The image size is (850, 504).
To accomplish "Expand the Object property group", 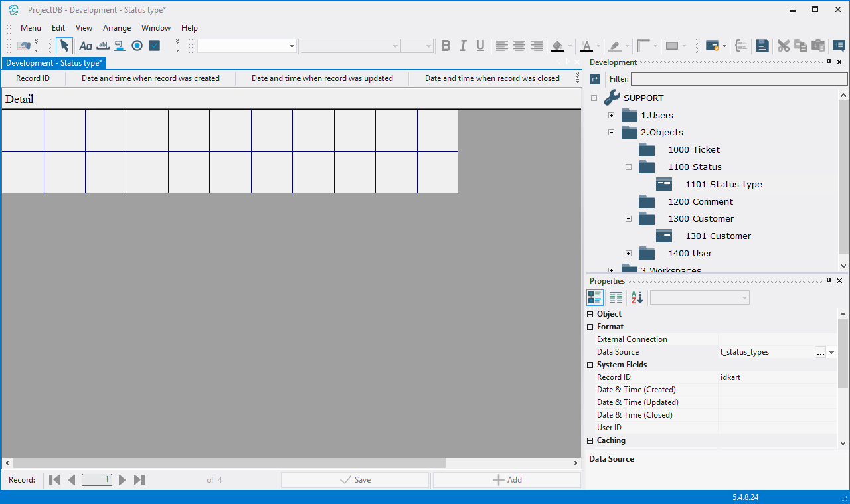I will coord(590,314).
